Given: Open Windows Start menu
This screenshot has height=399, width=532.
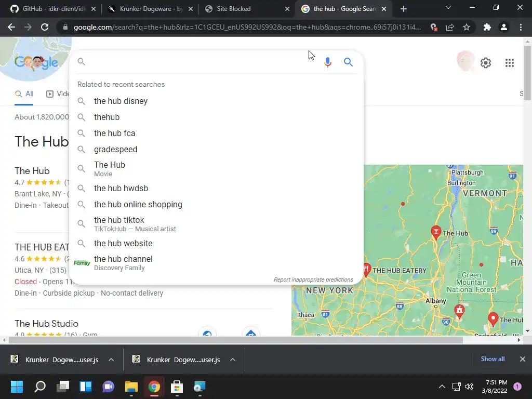Looking at the screenshot, I should coord(17,387).
